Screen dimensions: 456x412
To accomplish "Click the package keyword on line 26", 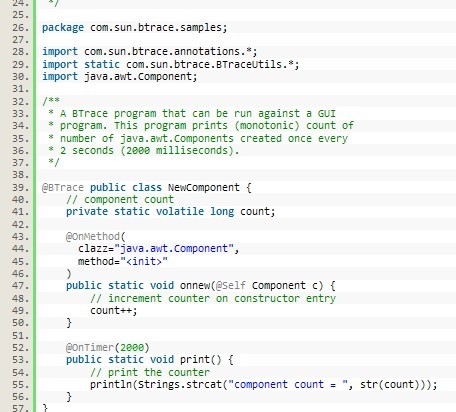I will tap(63, 28).
